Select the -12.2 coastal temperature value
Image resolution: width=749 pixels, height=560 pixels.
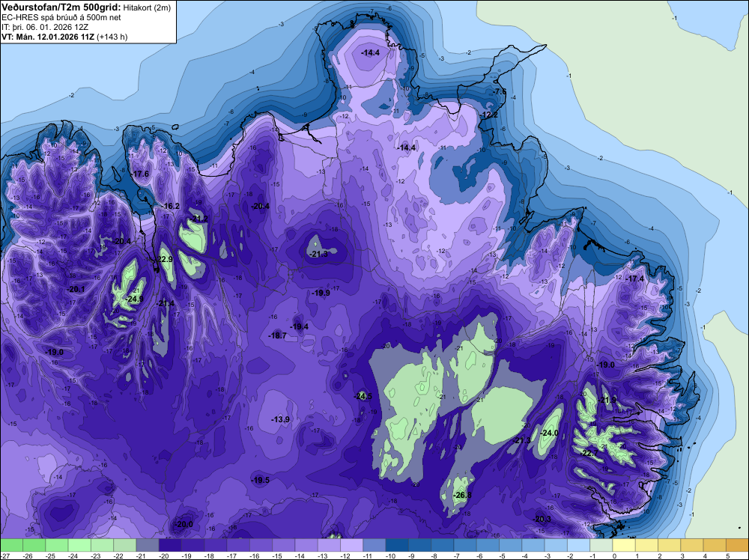[488, 115]
